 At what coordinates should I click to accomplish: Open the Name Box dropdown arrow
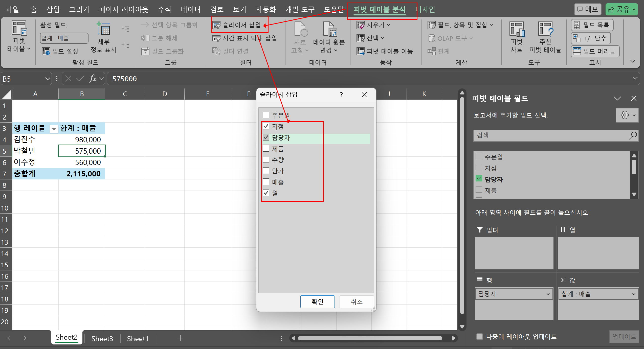[x=48, y=79]
